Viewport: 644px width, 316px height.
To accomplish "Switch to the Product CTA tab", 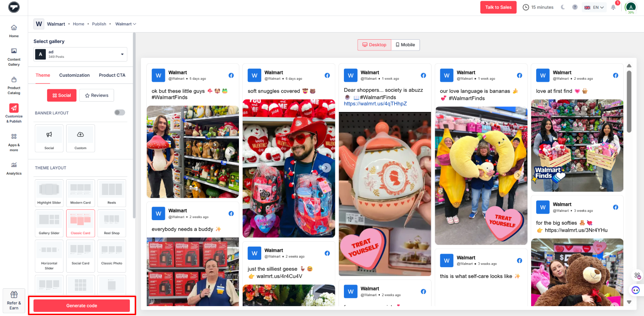I will 112,75.
